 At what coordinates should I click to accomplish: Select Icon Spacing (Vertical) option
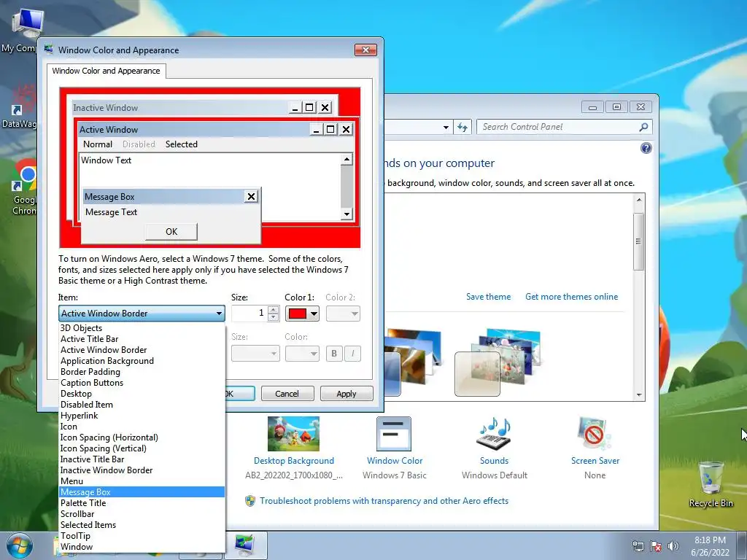(142, 448)
